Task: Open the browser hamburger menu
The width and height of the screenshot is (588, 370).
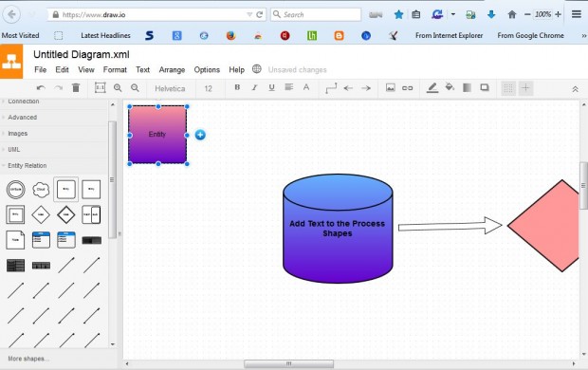Action: [577, 14]
